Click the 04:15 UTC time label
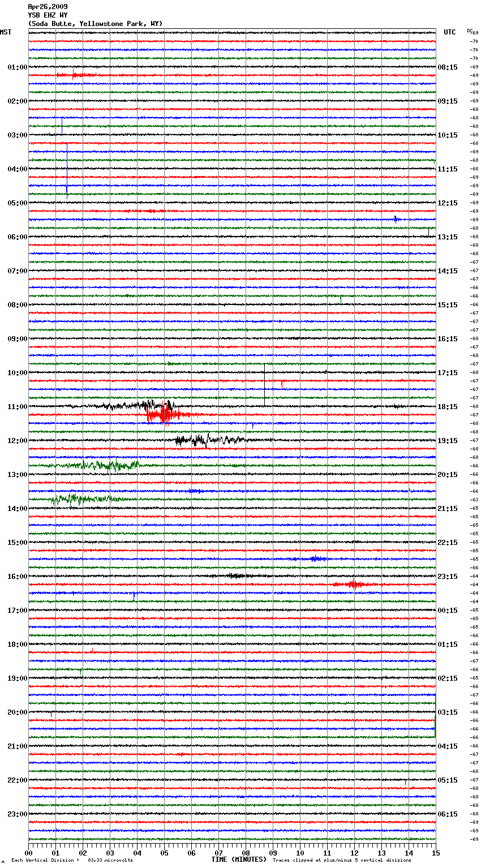Screen dimensions: 481x868 [448, 746]
